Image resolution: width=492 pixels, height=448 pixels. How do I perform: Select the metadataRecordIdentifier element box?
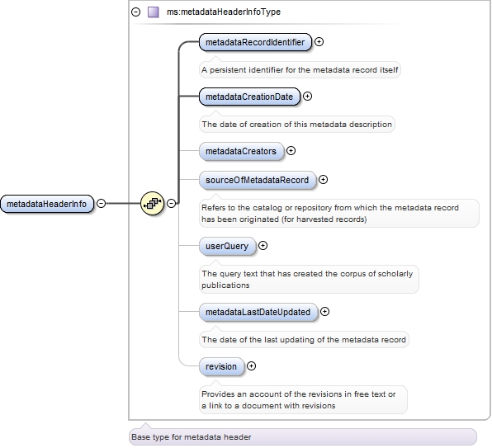pos(255,42)
